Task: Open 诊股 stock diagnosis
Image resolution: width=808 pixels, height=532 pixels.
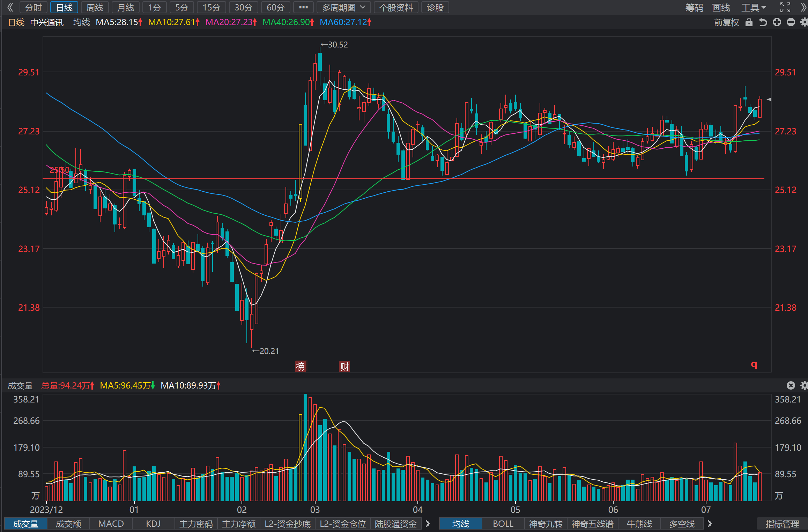Action: 435,7
